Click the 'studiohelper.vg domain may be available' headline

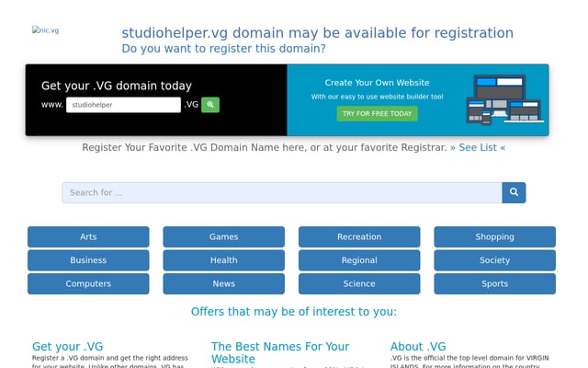click(x=317, y=33)
